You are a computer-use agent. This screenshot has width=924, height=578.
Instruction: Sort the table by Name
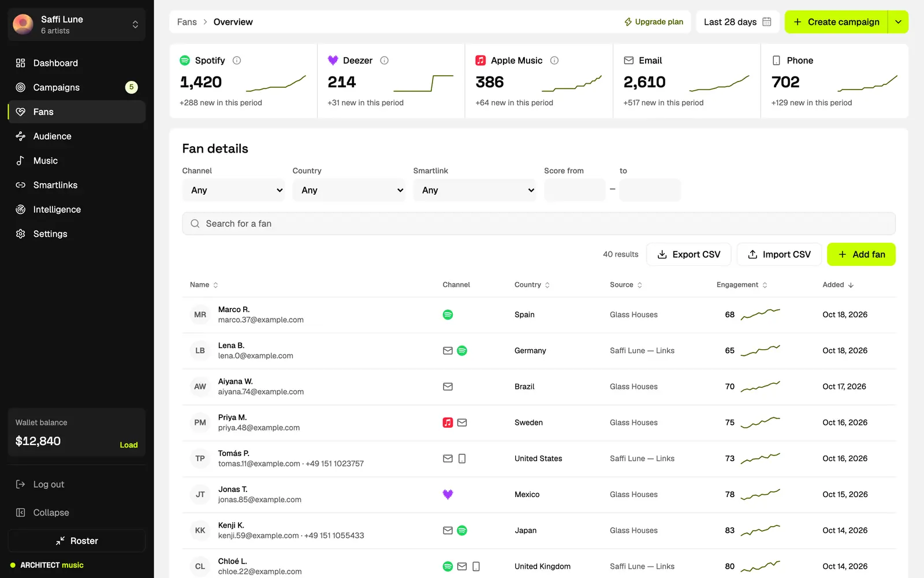point(204,285)
